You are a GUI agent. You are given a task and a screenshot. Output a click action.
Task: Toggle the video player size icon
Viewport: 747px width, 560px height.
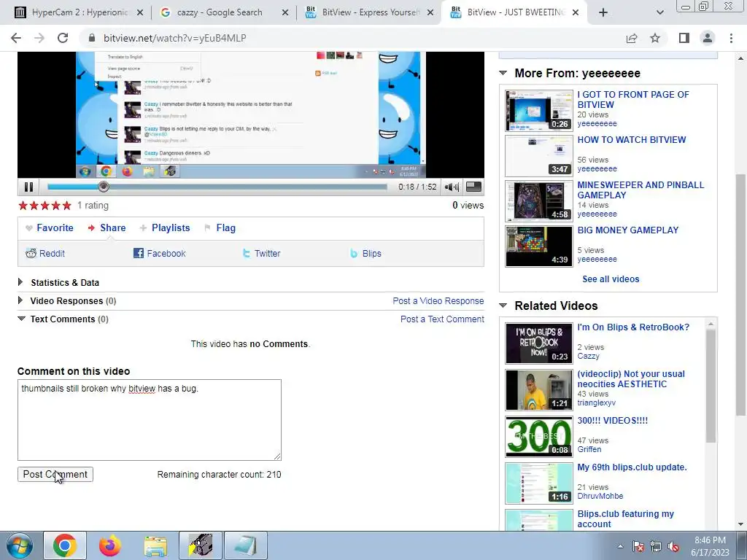point(473,187)
